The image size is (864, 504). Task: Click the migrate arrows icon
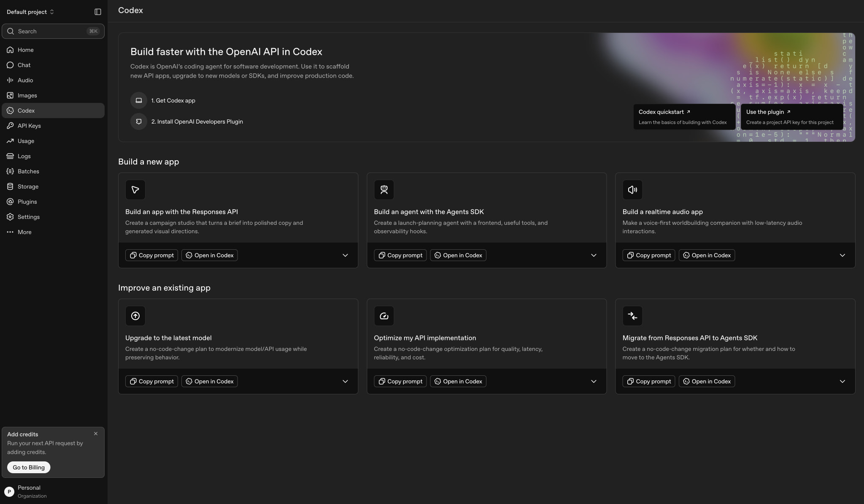pyautogui.click(x=632, y=316)
